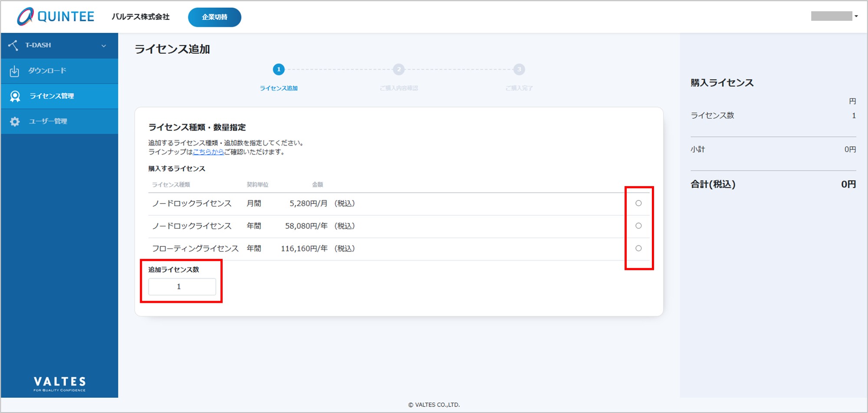Select the floating license 116,160円 radio button

638,248
